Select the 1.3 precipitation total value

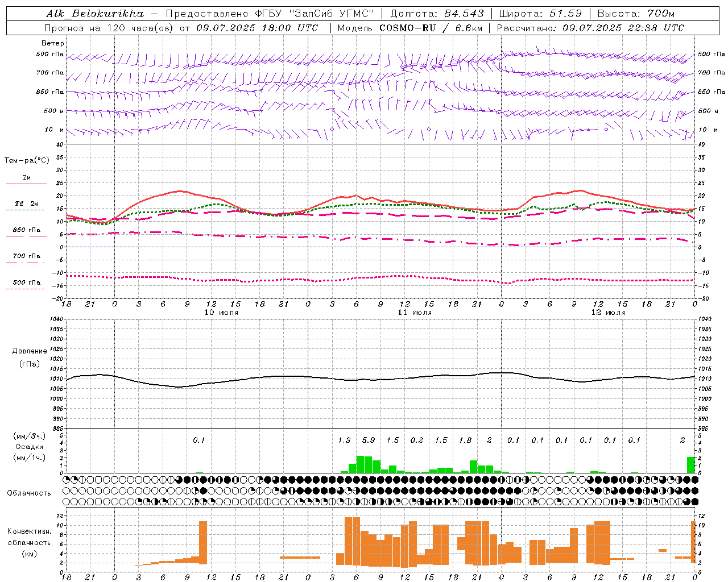[344, 440]
